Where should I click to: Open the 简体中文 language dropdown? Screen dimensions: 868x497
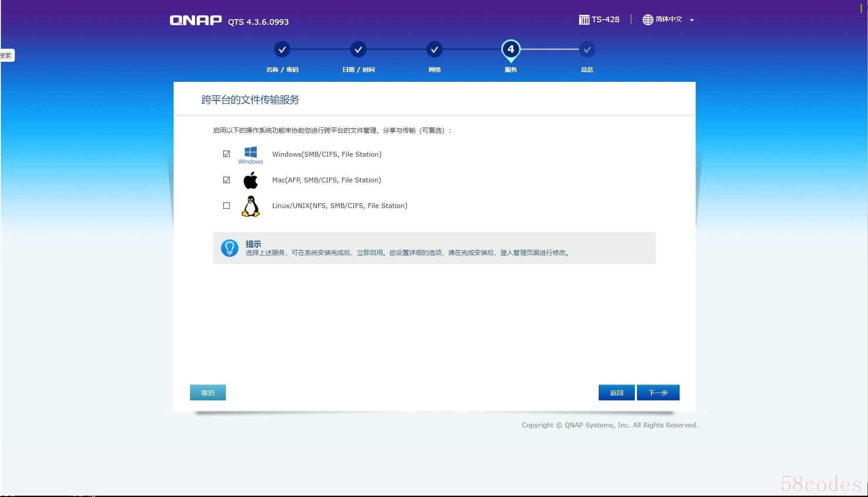(x=669, y=19)
